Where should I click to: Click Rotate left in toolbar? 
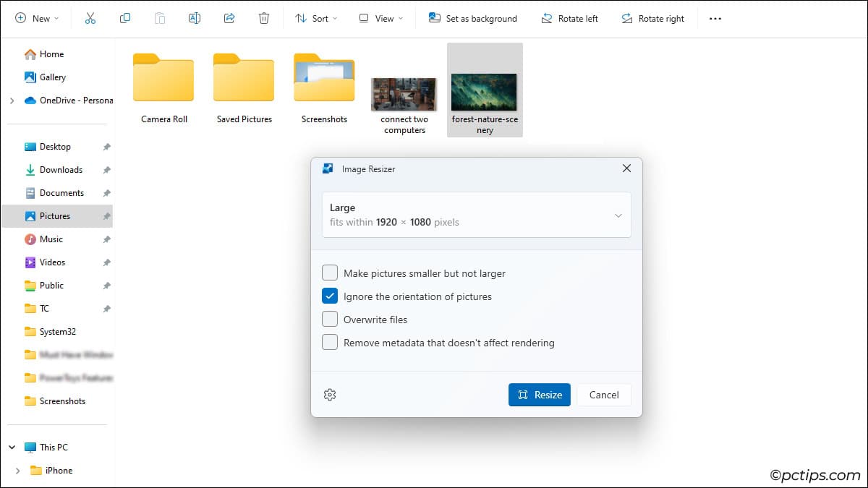569,19
